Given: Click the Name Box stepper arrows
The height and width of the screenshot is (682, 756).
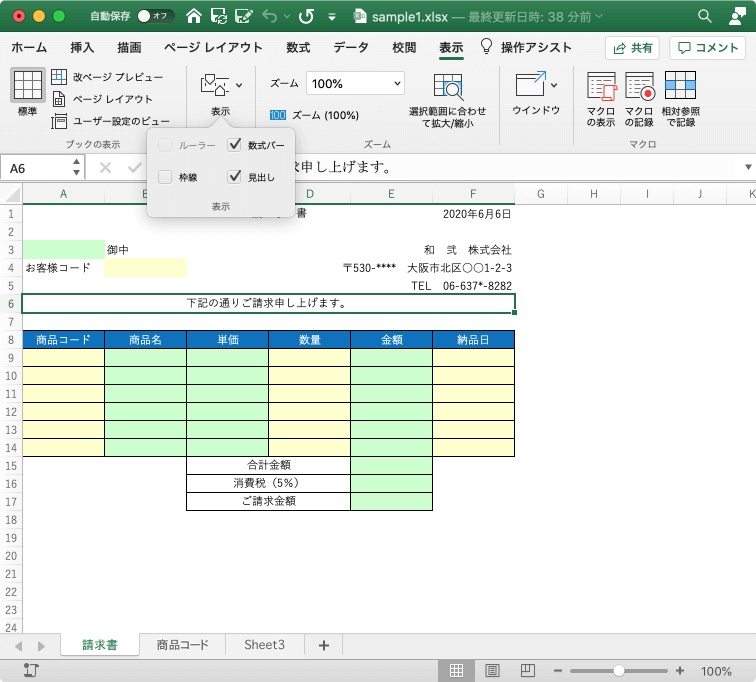Looking at the screenshot, I should click(76, 167).
